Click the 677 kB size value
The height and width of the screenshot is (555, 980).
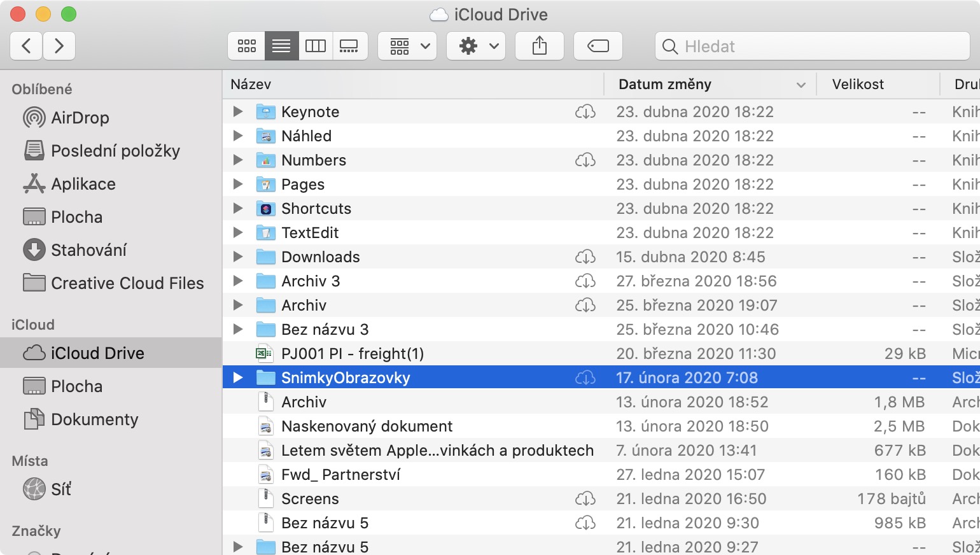(900, 451)
